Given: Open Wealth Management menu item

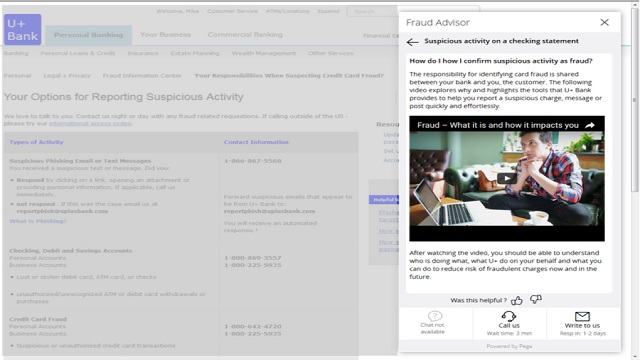Looking at the screenshot, I should click(264, 53).
